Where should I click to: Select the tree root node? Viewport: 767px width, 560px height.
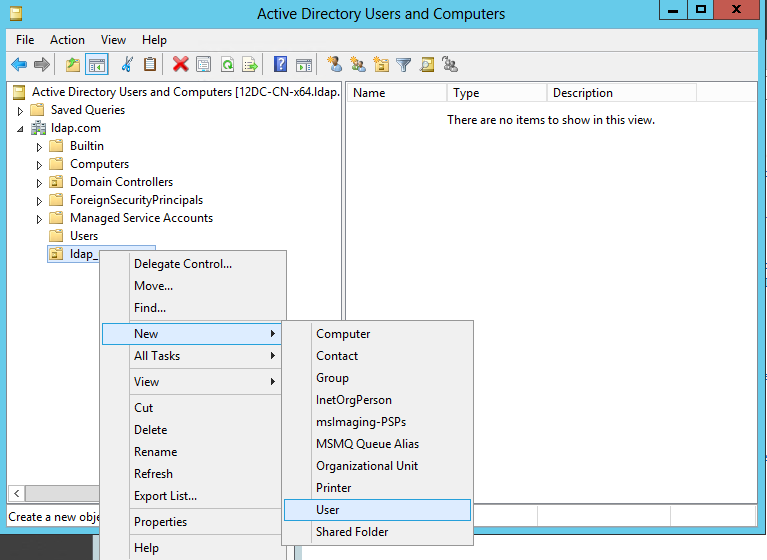click(185, 92)
